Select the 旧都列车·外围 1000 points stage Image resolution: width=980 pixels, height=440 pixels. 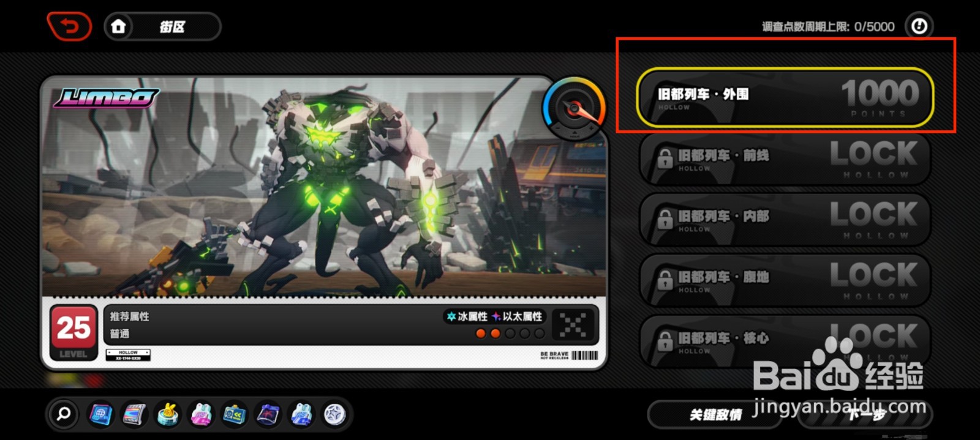click(785, 97)
